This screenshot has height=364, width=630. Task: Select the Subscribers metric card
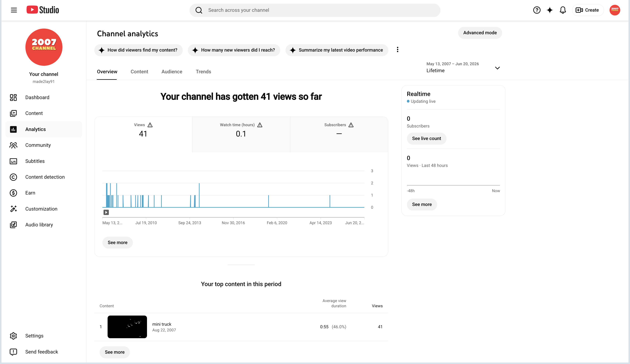[x=339, y=134]
